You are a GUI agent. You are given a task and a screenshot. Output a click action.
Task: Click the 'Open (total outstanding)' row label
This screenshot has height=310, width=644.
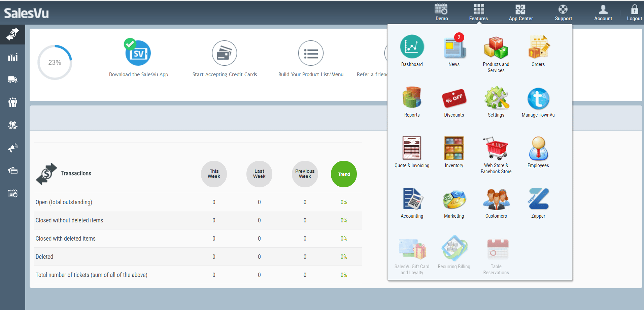click(x=64, y=202)
